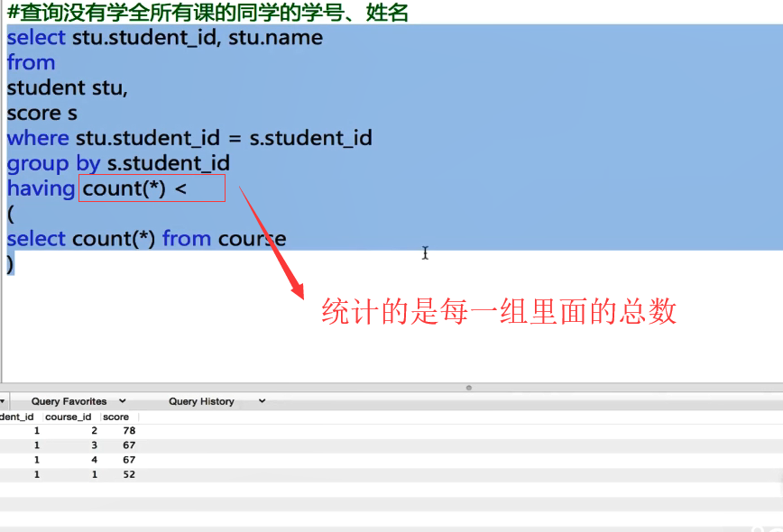This screenshot has height=532, width=783.
Task: Open the Query History dropdown
Action: (x=216, y=401)
